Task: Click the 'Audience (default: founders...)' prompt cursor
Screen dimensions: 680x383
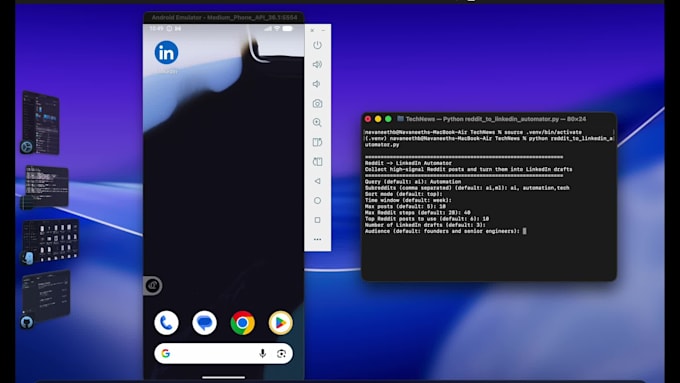Action: (x=524, y=231)
